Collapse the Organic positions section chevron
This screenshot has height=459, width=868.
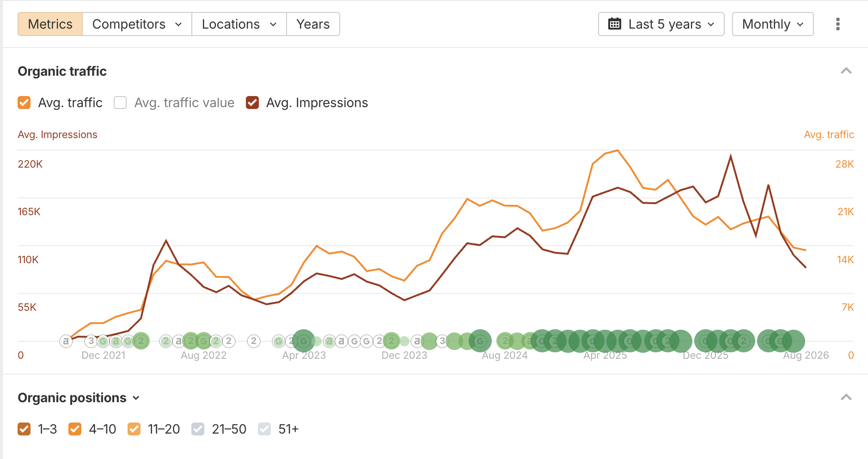click(846, 398)
